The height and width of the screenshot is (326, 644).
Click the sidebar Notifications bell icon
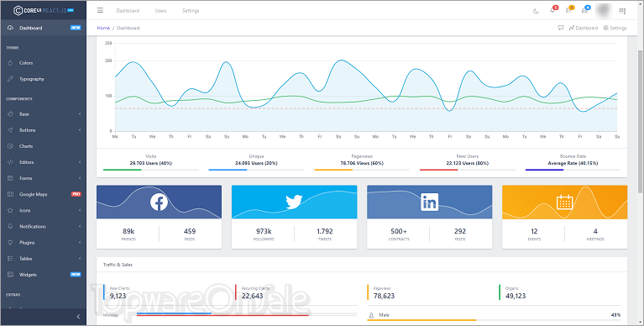(x=10, y=226)
